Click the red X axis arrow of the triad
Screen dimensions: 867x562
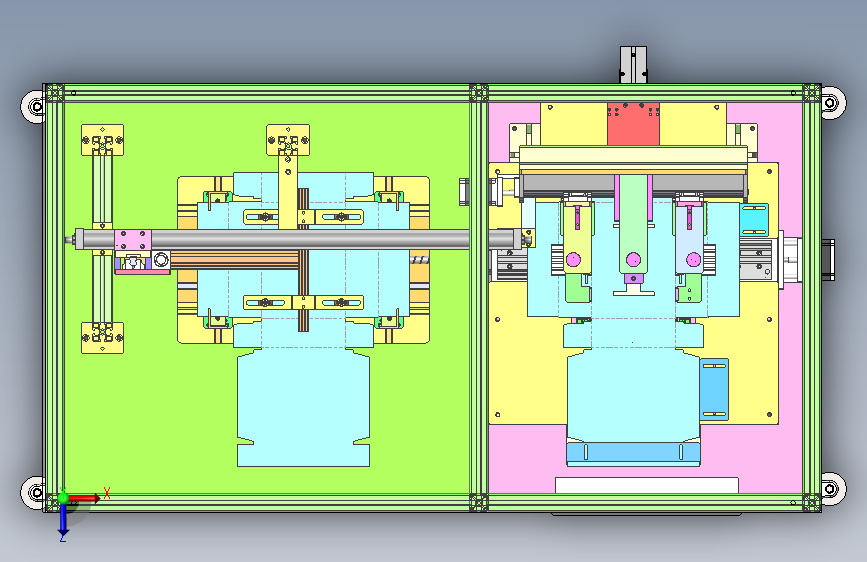click(x=84, y=498)
